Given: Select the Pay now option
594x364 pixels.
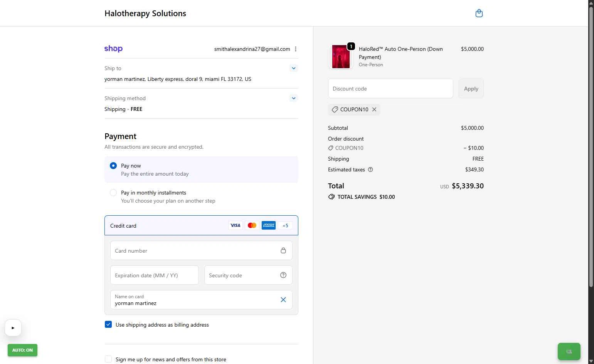Looking at the screenshot, I should point(113,166).
